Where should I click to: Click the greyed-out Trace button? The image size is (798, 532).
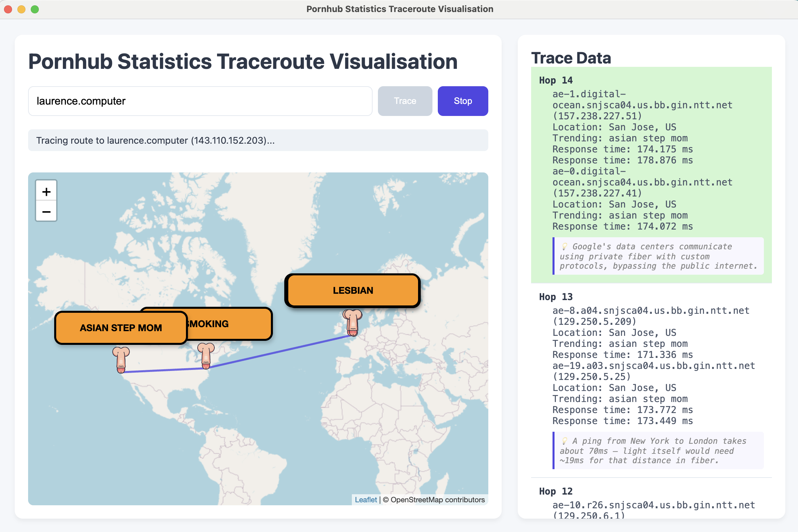pyautogui.click(x=405, y=101)
